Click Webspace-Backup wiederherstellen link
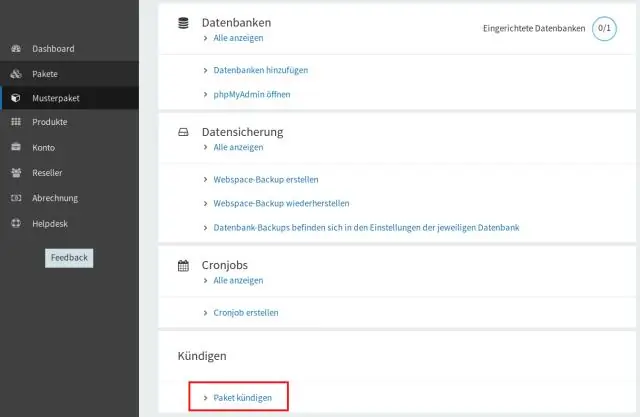Viewport: 640px width, 417px height. 281,203
